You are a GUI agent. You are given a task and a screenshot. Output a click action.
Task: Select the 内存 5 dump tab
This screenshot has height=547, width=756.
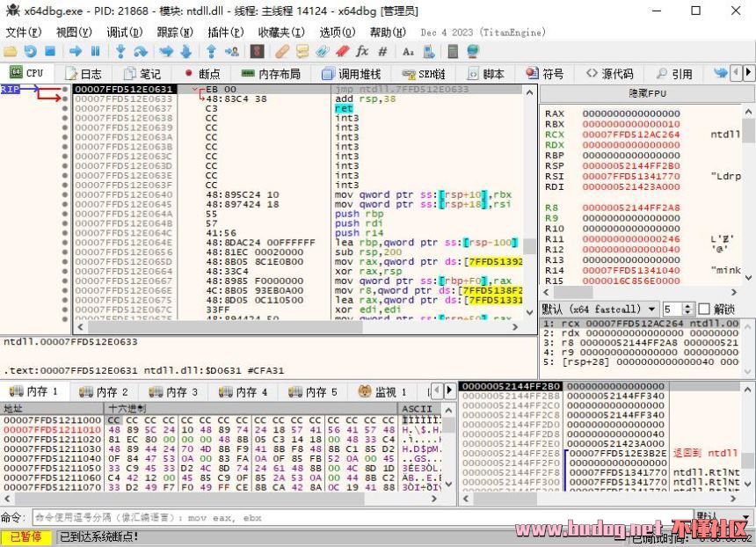click(x=313, y=391)
